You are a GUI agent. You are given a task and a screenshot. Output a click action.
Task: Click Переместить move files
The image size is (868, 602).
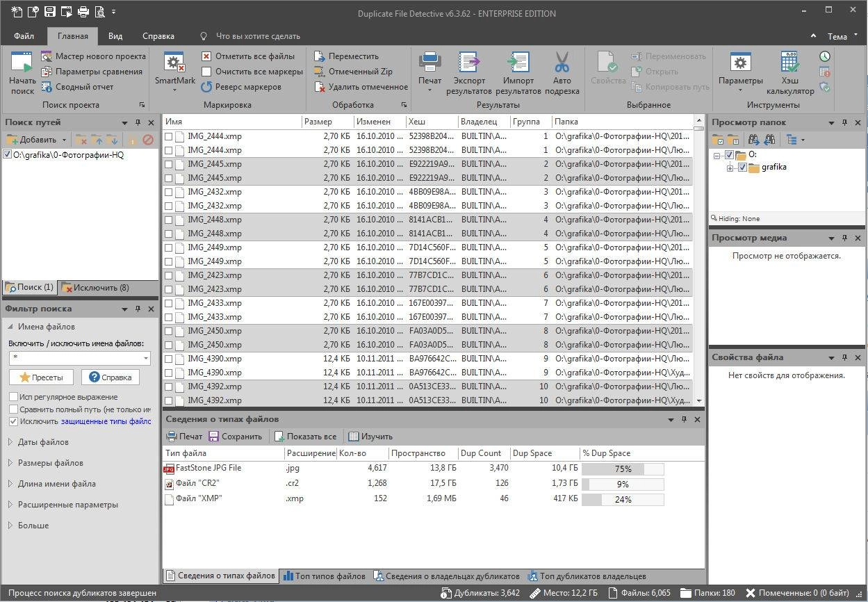pyautogui.click(x=346, y=56)
